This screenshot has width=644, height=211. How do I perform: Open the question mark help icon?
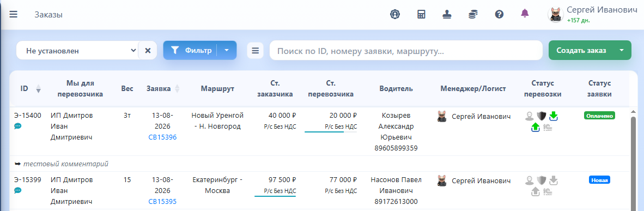[x=499, y=14]
